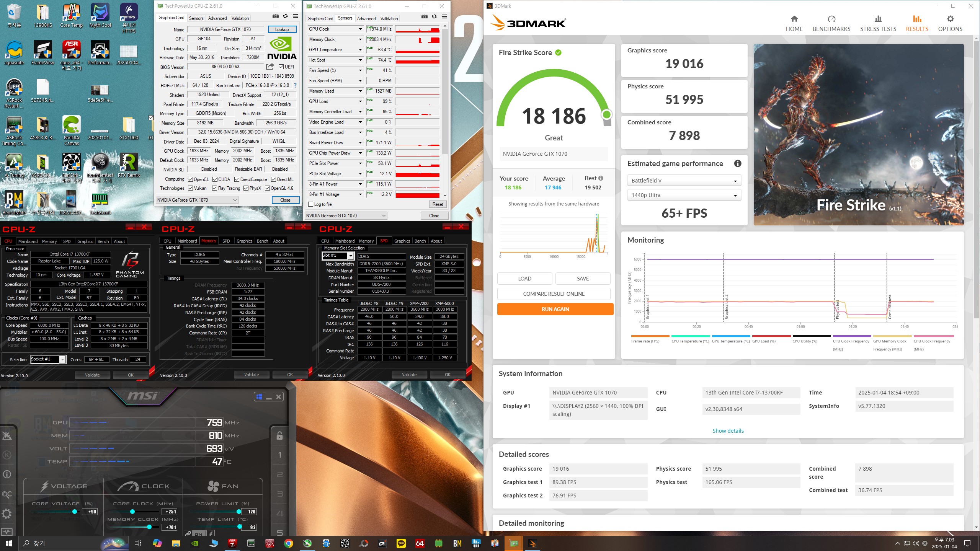Toggle DirectML checkbox in GPU-Z
Viewport: 980px width, 551px height.
274,179
